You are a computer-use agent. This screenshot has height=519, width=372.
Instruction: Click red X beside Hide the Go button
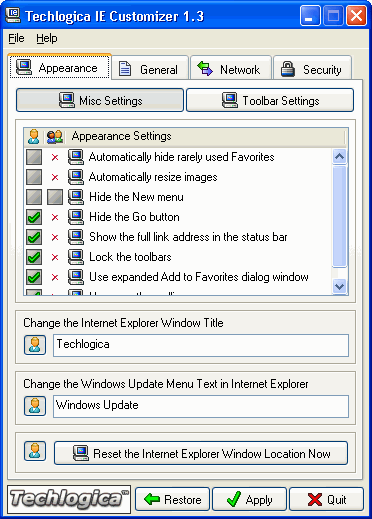[55, 217]
